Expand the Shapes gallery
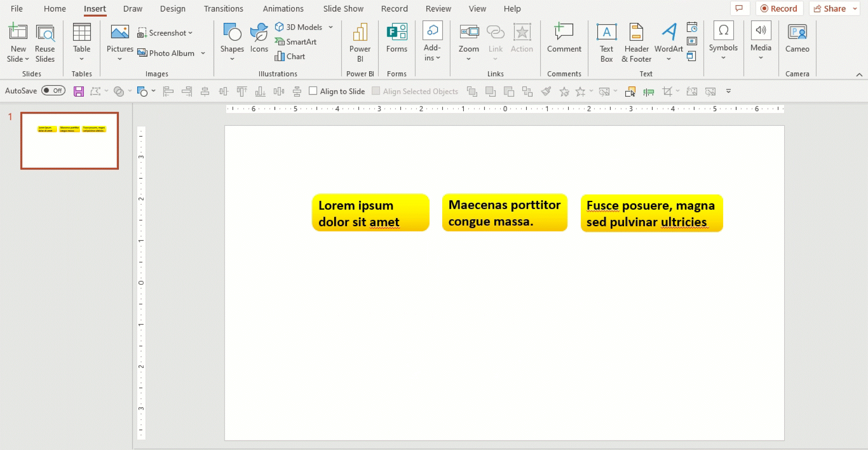Screen dimensions: 868x450 (232, 59)
